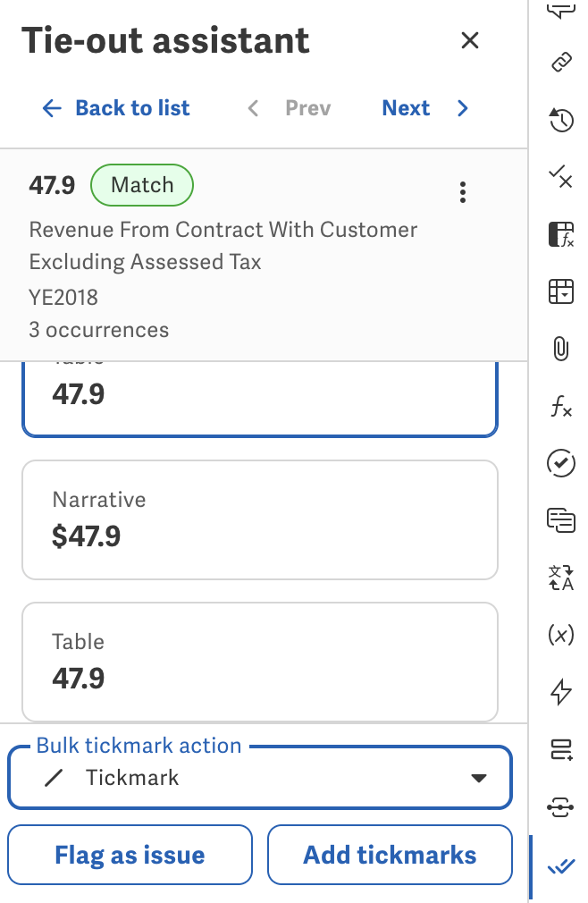Open the connection node sidebar icon
The image size is (588, 903).
click(x=561, y=806)
